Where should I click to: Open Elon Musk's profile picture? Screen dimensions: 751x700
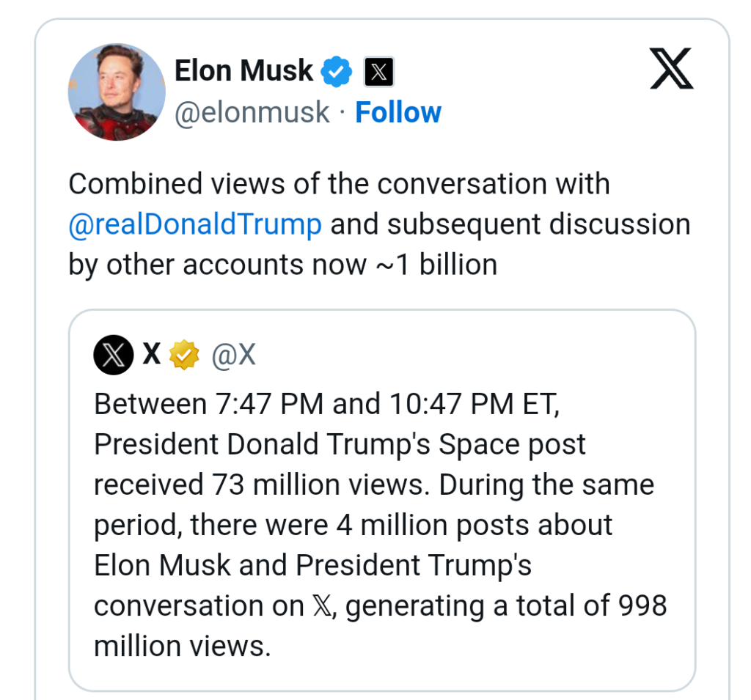(117, 92)
